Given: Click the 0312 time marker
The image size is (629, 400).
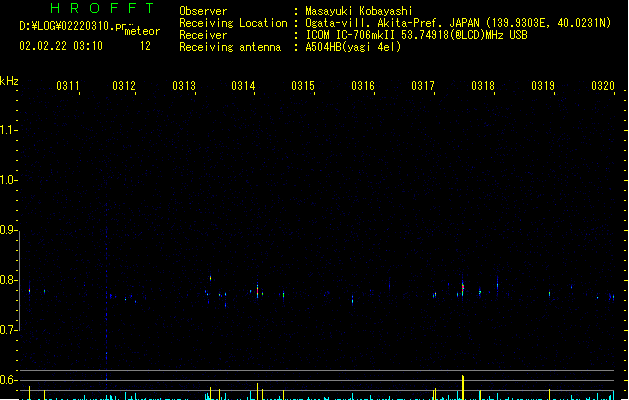Looking at the screenshot, I should 124,86.
